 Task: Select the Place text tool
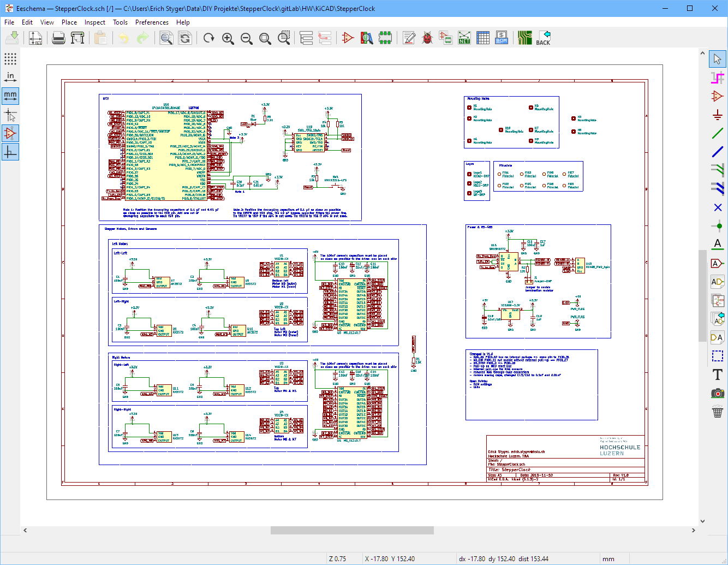[x=717, y=374]
